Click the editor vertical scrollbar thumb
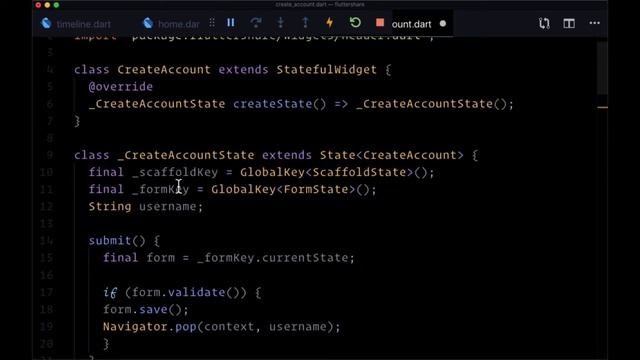 602,67
